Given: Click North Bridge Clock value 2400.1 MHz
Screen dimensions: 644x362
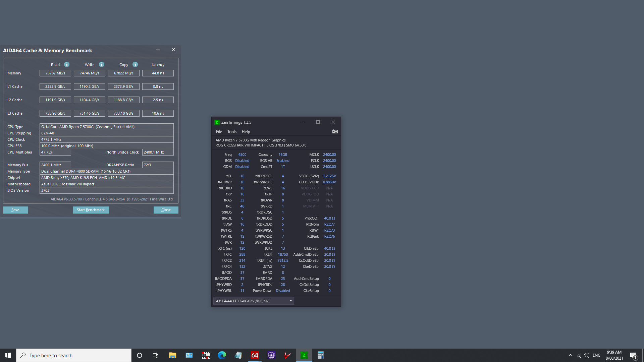Looking at the screenshot, I should tap(158, 152).
